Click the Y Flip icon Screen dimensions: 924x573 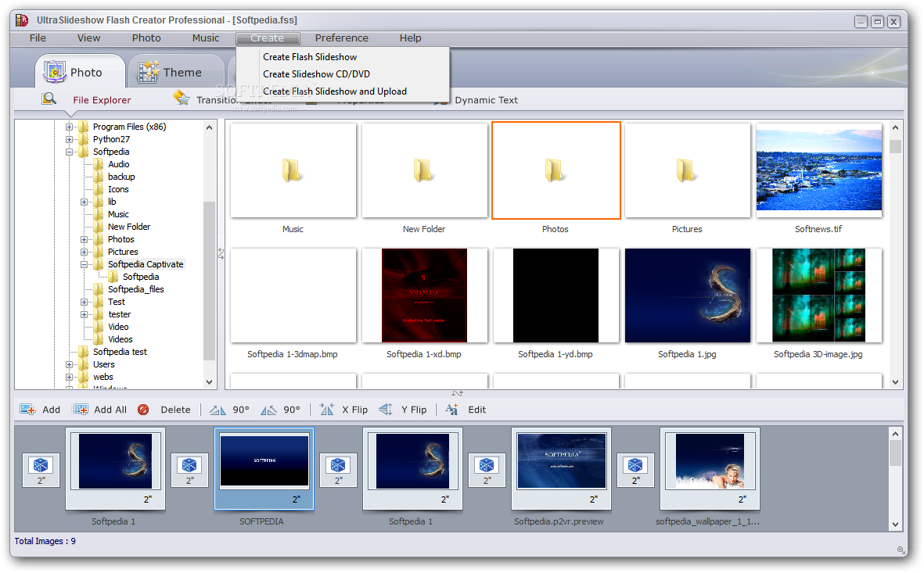(386, 410)
